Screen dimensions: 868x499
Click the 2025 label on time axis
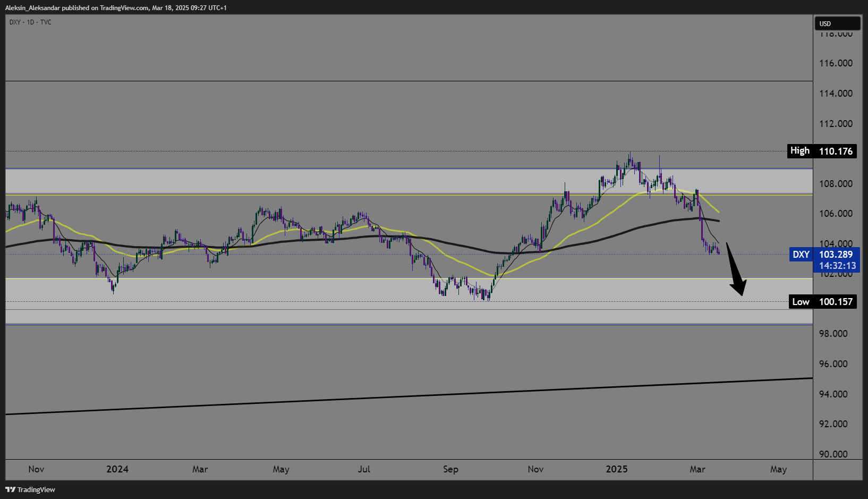click(x=617, y=469)
